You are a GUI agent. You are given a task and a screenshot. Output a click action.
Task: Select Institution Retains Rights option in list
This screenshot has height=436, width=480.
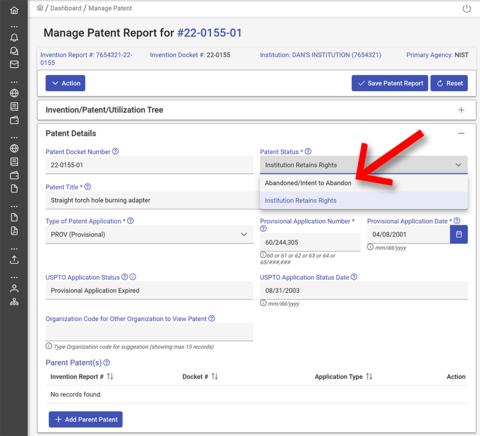point(364,200)
